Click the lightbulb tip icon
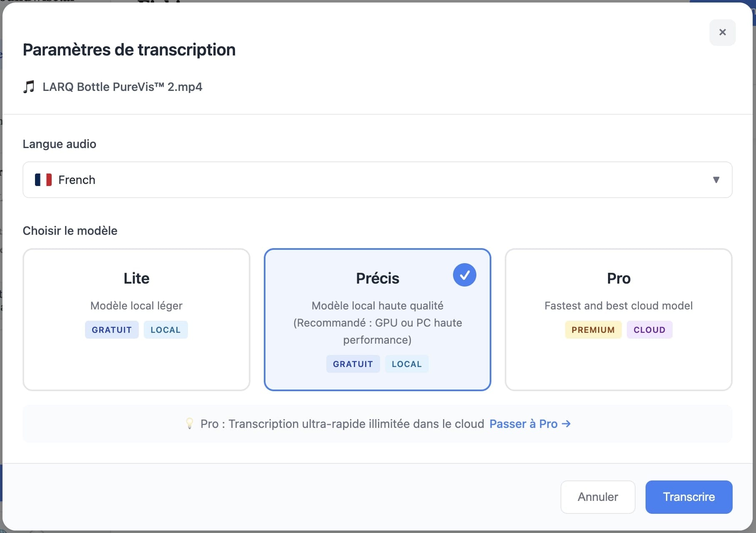This screenshot has width=756, height=533. 190,424
